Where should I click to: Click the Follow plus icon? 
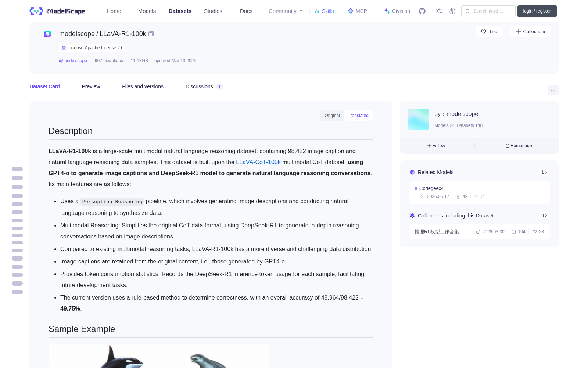pyautogui.click(x=429, y=146)
